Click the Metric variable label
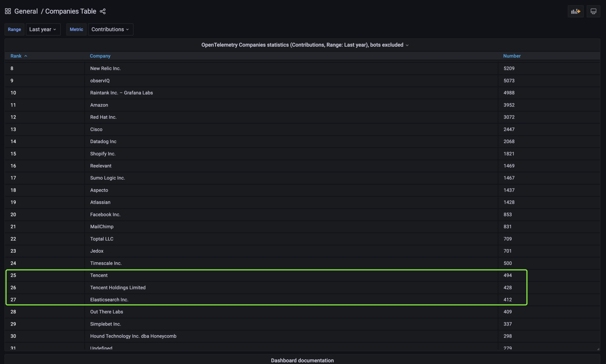Image resolution: width=606 pixels, height=364 pixels. tap(76, 29)
